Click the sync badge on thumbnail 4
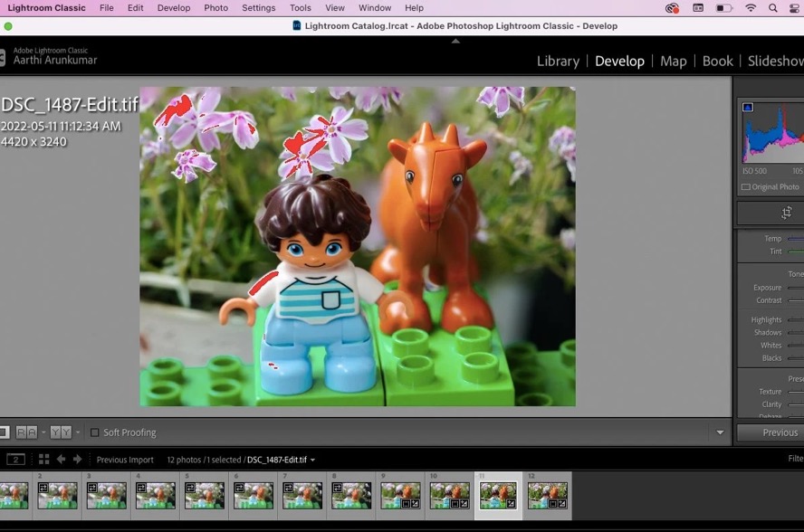Screen dimensions: 804x532 tap(141, 488)
